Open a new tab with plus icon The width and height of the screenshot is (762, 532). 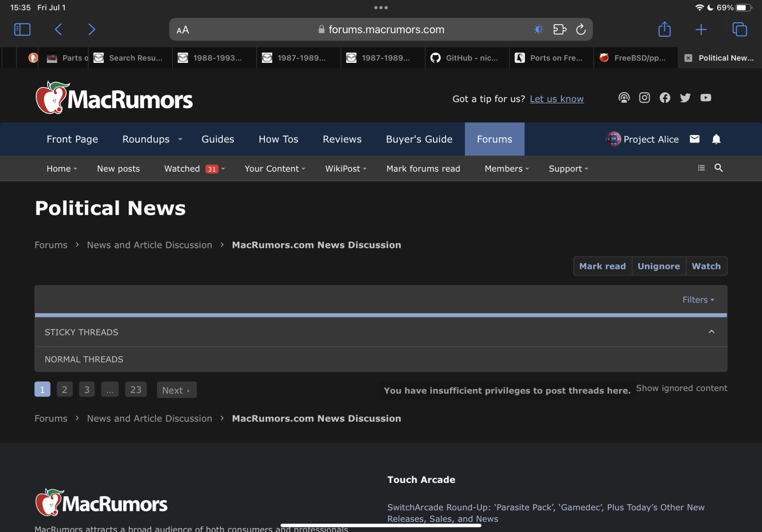tap(701, 29)
